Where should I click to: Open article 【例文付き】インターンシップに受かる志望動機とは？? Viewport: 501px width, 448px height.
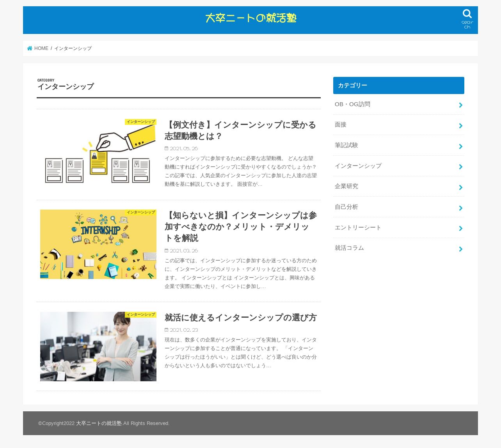(x=240, y=130)
